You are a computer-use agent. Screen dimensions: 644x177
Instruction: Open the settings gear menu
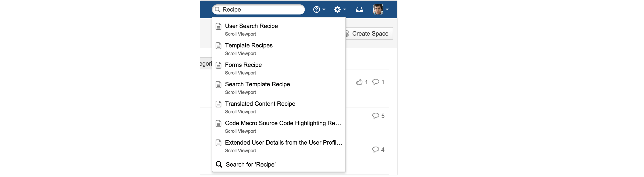point(337,10)
